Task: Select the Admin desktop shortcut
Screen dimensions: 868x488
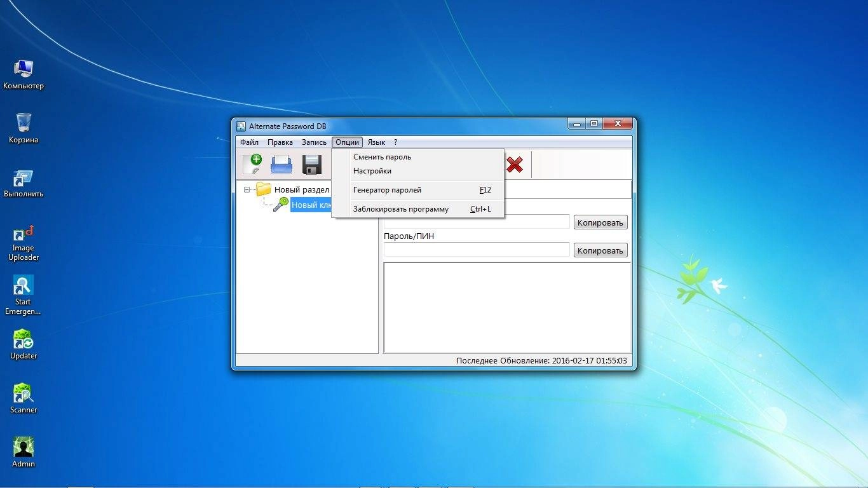Action: tap(24, 452)
